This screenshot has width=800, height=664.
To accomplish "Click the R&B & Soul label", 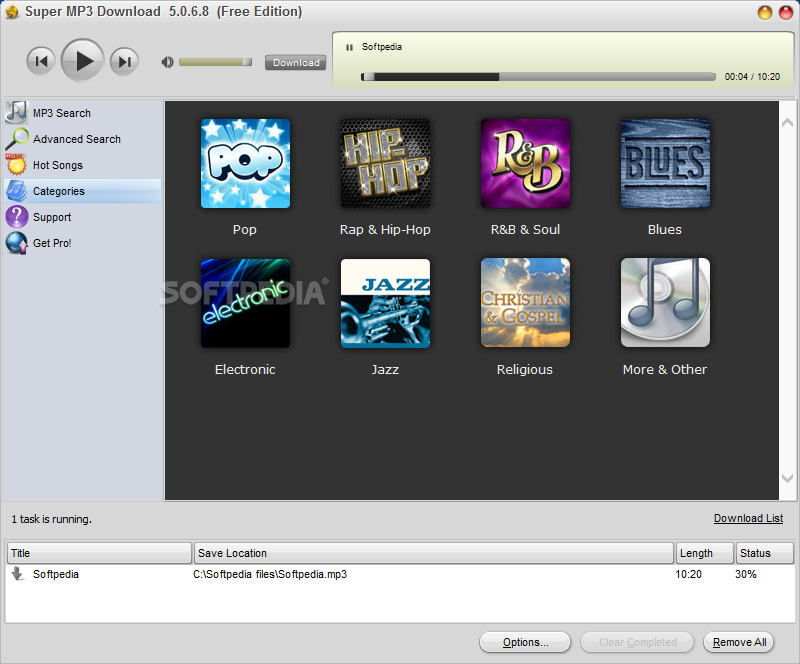I will [x=525, y=230].
